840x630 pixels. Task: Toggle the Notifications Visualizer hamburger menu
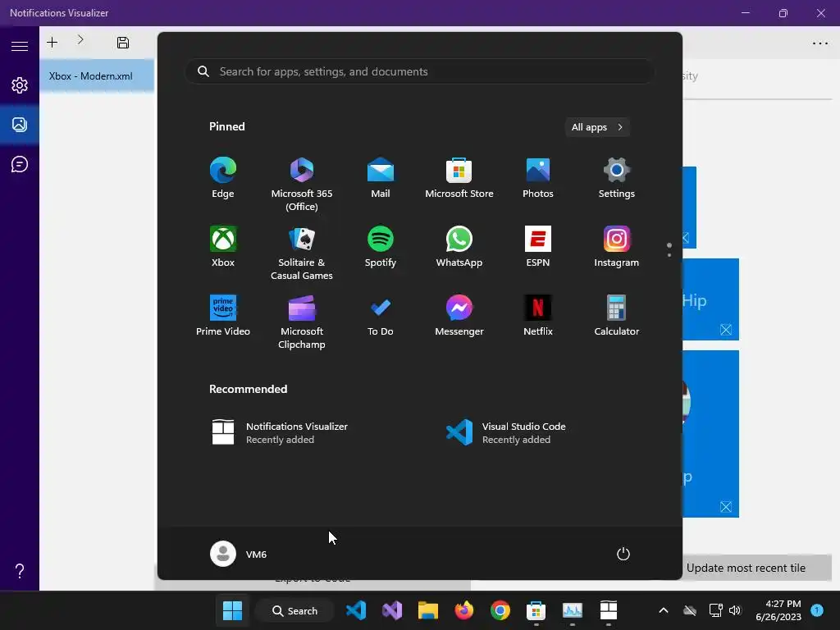click(x=20, y=46)
